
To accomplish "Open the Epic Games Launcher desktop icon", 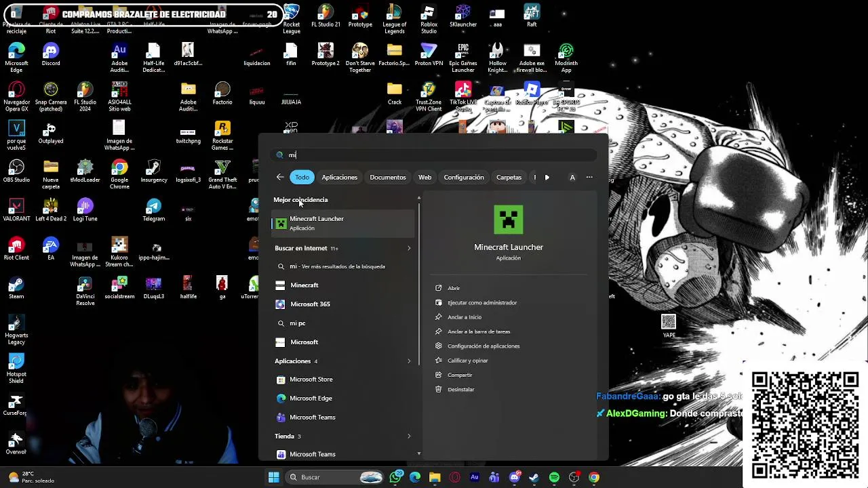I will pyautogui.click(x=463, y=58).
